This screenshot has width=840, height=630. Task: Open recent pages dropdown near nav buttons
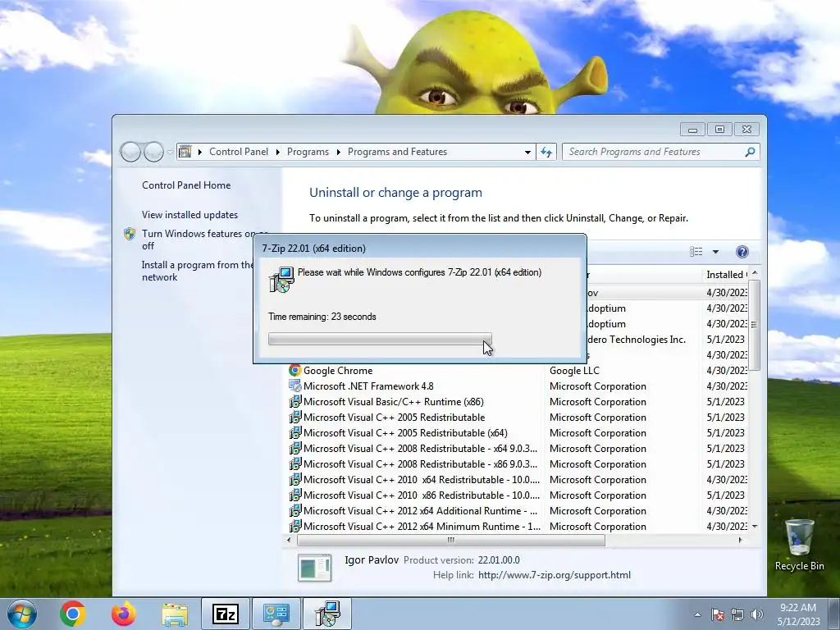(x=170, y=152)
